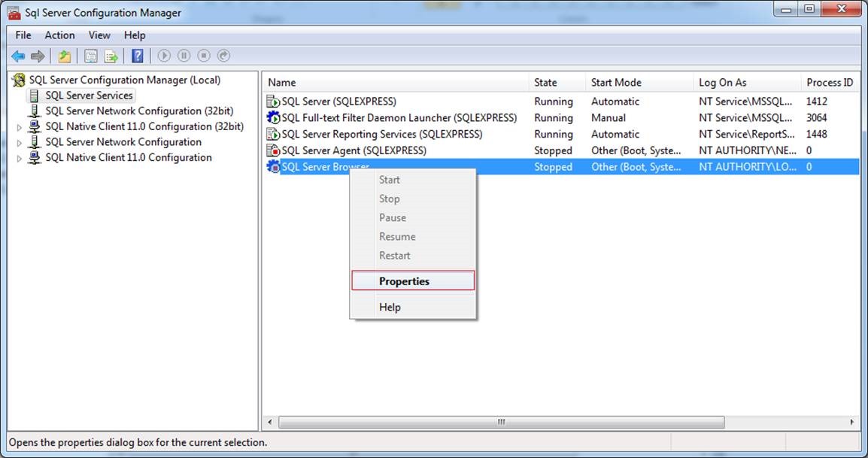Click the Process ID 1412 cell
Viewport: 868px width, 458px height.
[x=817, y=102]
